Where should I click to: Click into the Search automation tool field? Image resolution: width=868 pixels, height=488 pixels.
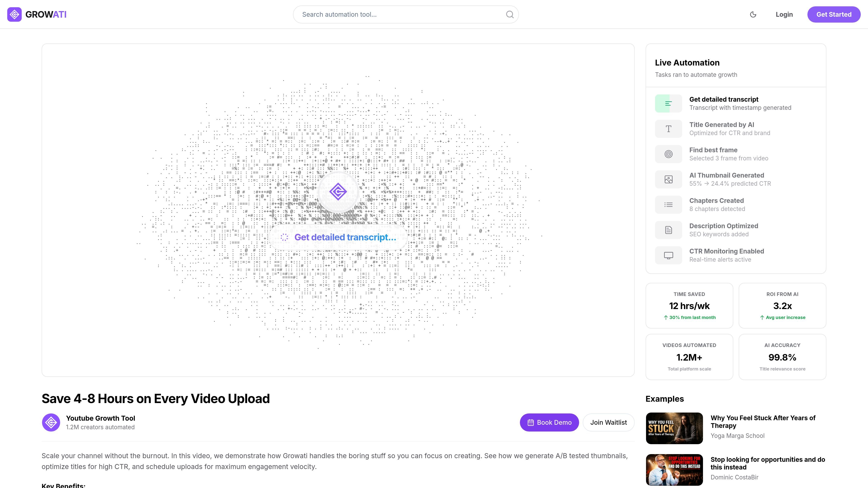(406, 14)
